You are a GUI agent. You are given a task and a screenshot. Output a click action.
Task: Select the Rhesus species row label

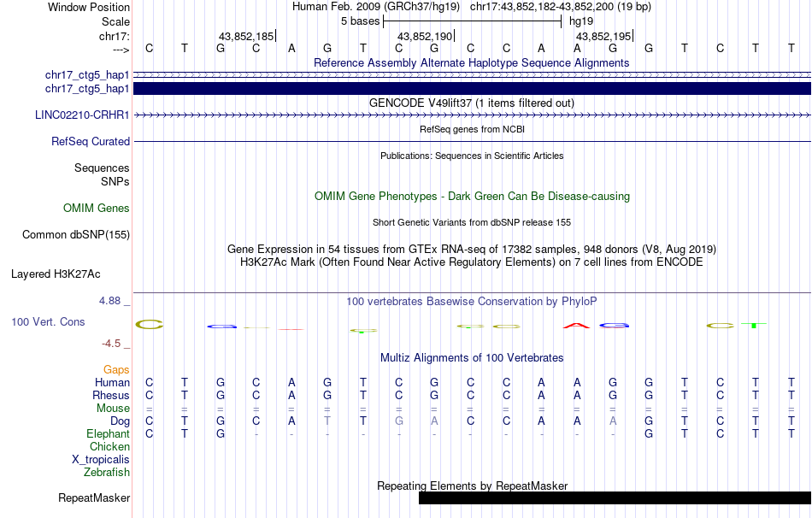tap(111, 396)
